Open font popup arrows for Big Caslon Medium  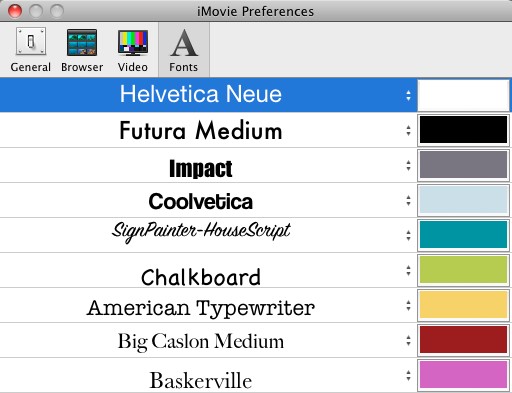408,341
